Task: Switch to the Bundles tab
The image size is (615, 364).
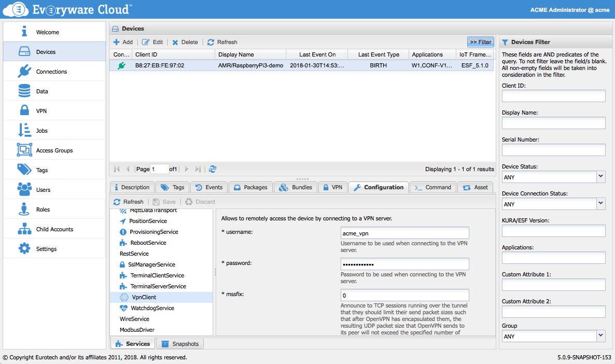Action: 296,188
